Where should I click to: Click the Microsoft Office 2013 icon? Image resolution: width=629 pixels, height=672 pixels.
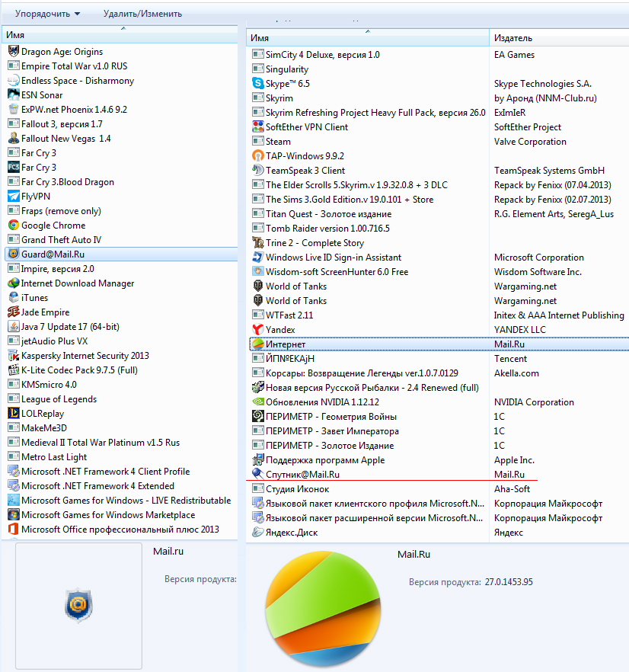pyautogui.click(x=14, y=529)
